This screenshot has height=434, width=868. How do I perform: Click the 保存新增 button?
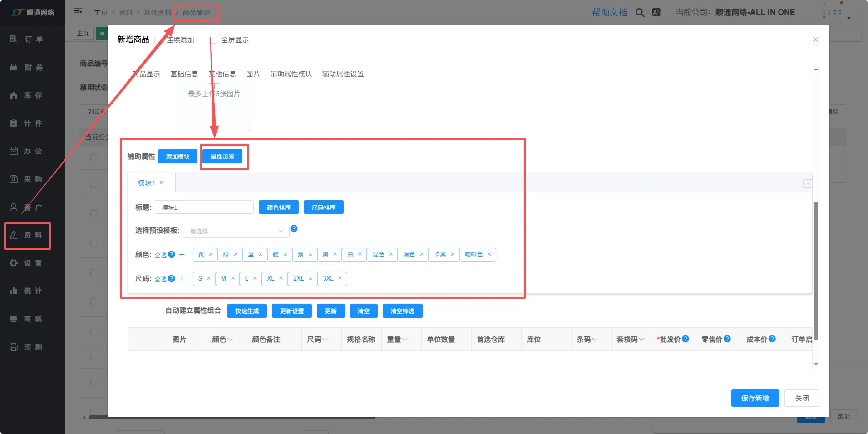tap(755, 398)
